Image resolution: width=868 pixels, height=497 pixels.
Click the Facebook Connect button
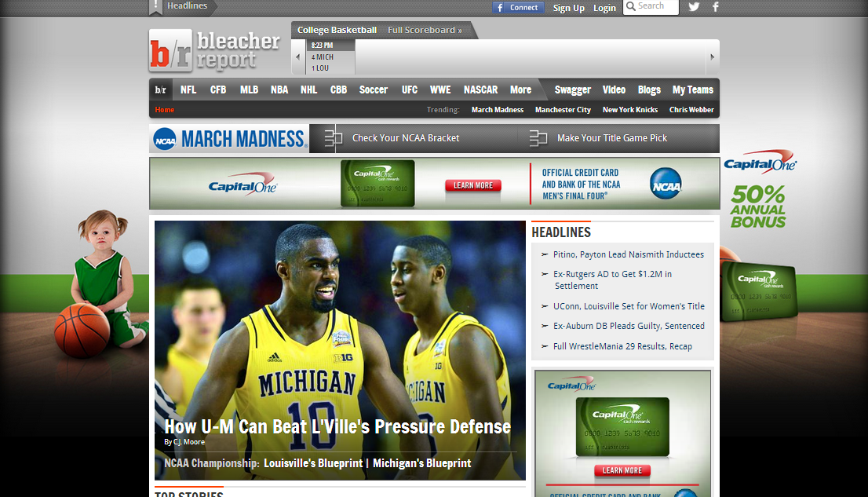pyautogui.click(x=518, y=7)
